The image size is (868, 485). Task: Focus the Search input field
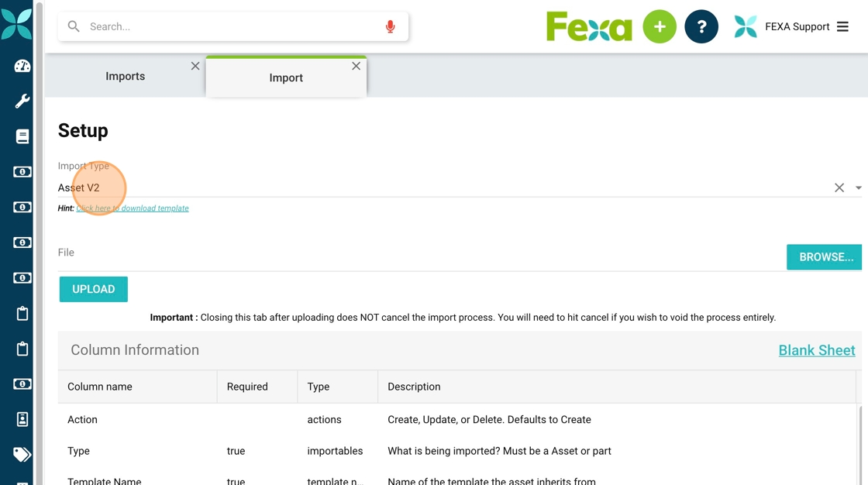tap(232, 27)
